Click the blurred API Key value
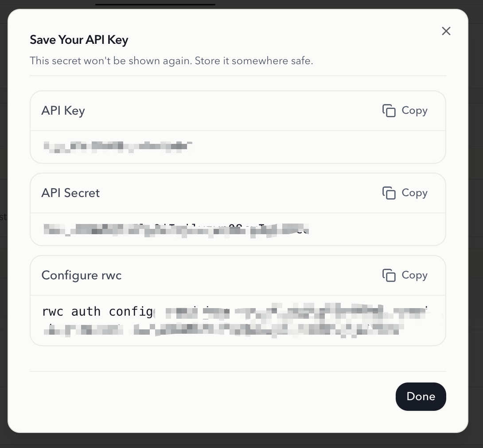The height and width of the screenshot is (448, 483). (118, 147)
